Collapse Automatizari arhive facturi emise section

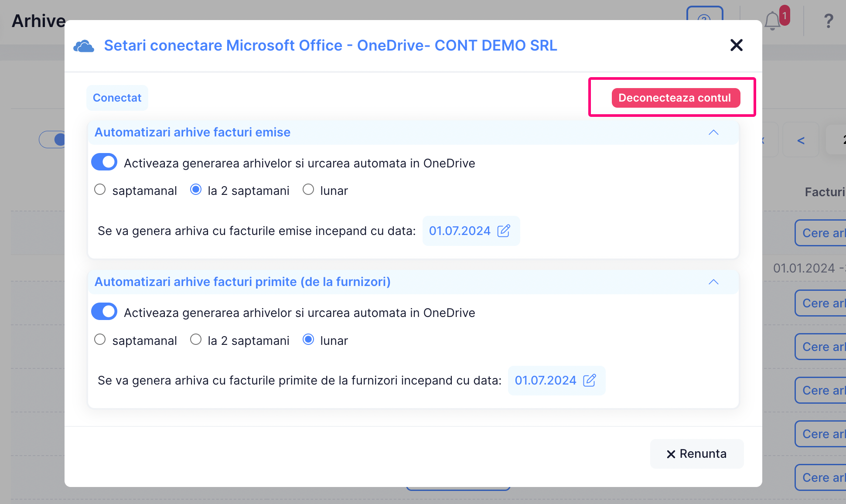pyautogui.click(x=713, y=132)
